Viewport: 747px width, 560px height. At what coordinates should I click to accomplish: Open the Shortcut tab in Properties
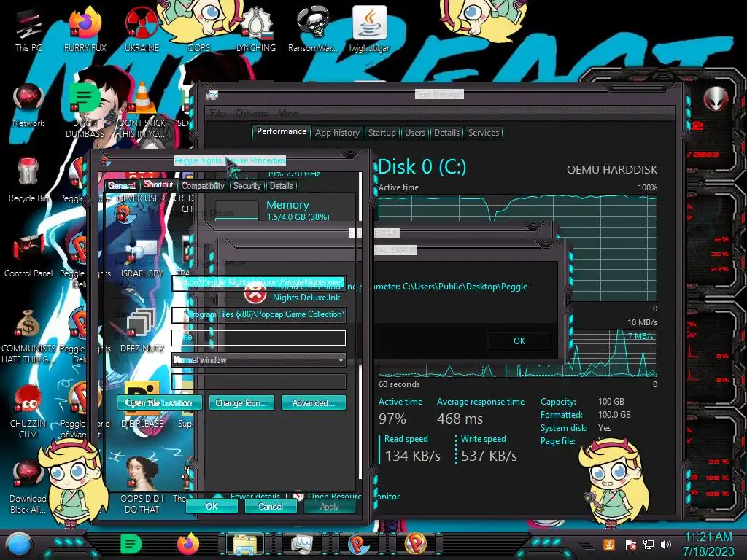click(158, 184)
